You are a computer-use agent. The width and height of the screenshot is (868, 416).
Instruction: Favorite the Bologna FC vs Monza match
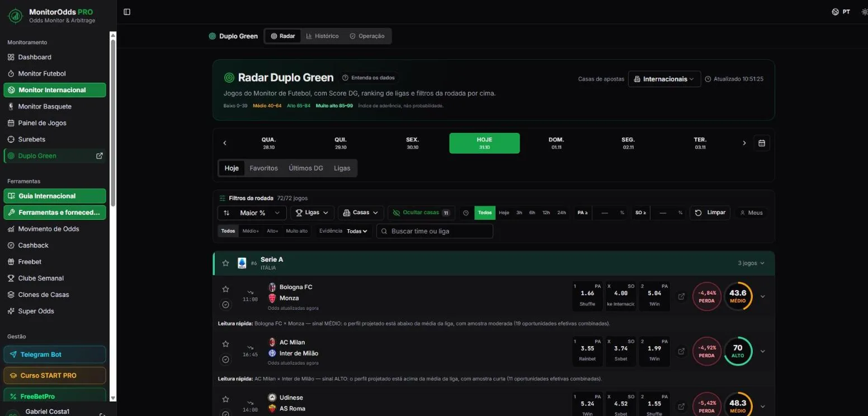(225, 289)
